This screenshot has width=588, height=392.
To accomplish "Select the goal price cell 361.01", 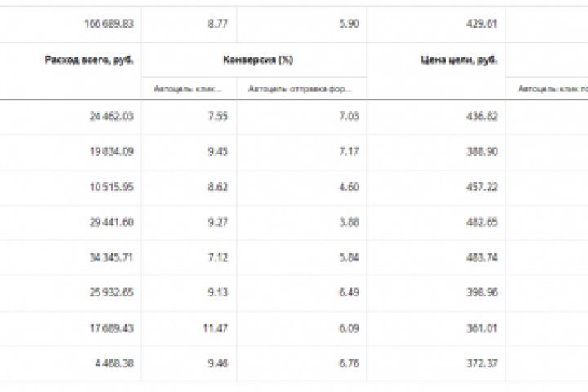I will [x=482, y=327].
